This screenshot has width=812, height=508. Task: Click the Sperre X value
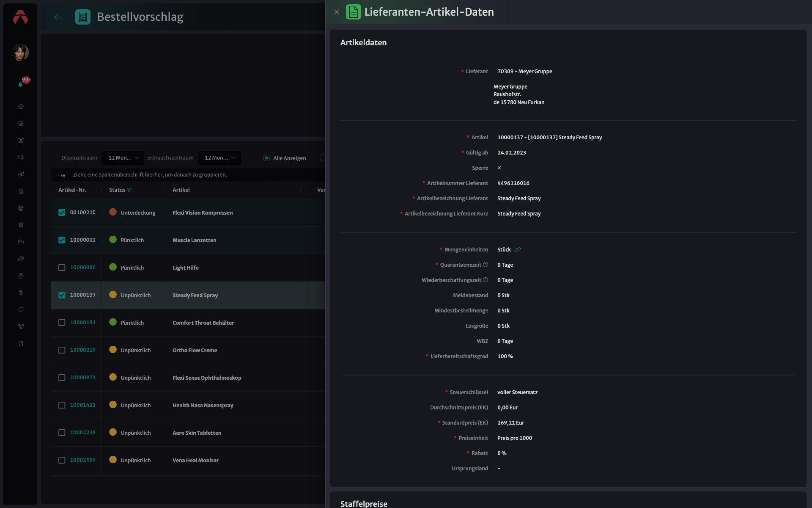click(x=499, y=168)
